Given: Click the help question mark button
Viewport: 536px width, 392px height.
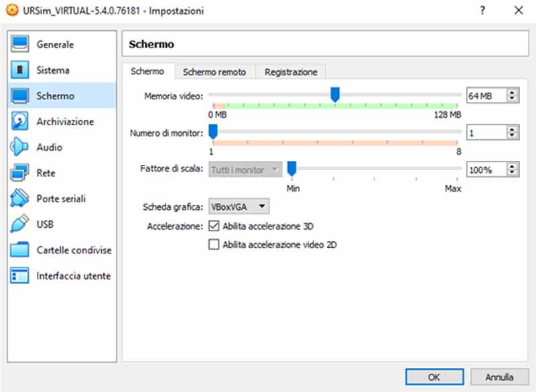Looking at the screenshot, I should [x=482, y=11].
